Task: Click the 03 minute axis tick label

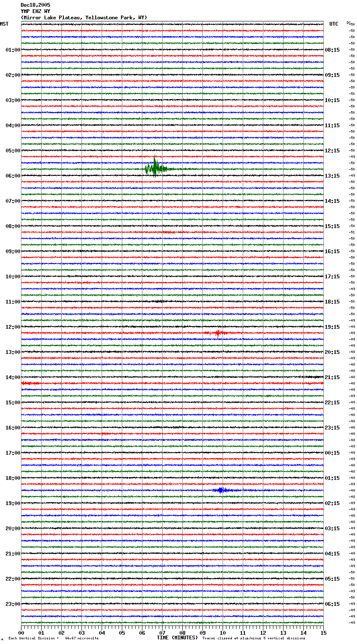Action: (81, 633)
